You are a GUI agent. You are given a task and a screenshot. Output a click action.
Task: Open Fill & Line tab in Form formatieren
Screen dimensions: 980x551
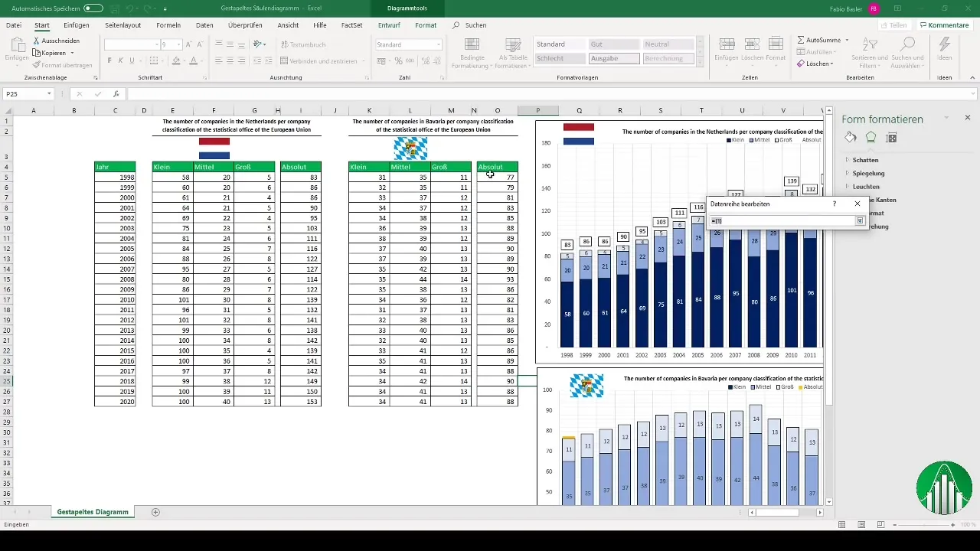tap(851, 138)
